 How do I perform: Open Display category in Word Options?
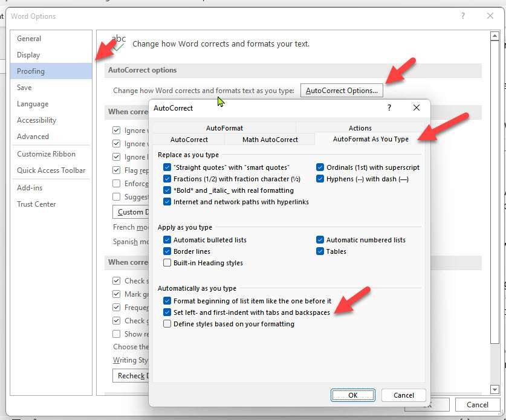[51, 55]
